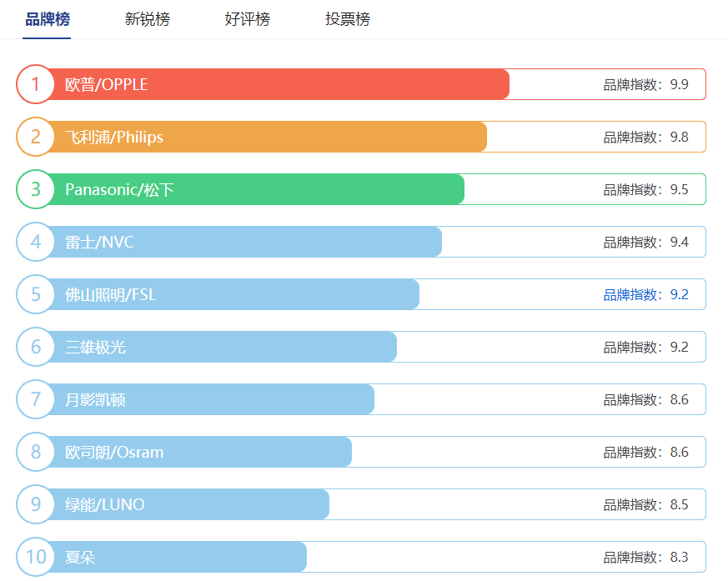
Task: Click 品牌指数: 8.3 for 夏朵
Action: [645, 556]
